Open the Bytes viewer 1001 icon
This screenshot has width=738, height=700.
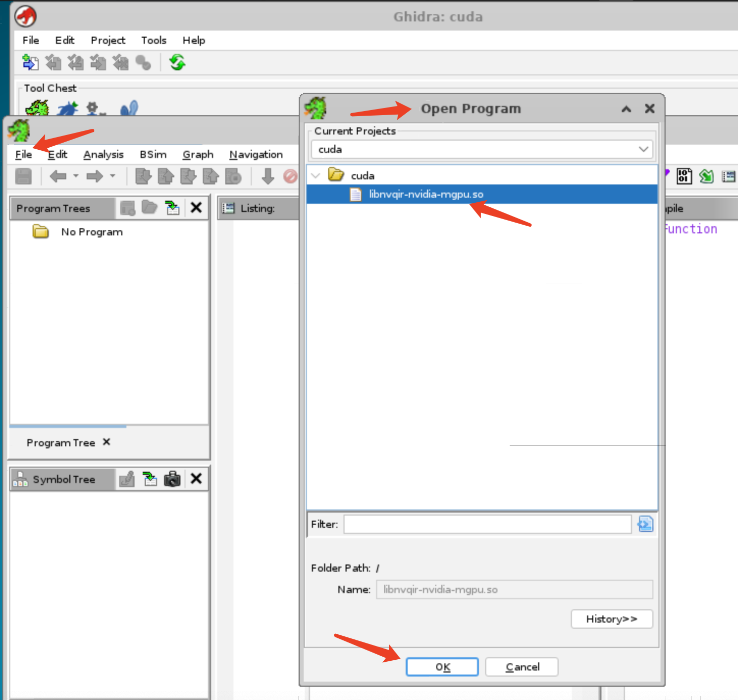(684, 176)
